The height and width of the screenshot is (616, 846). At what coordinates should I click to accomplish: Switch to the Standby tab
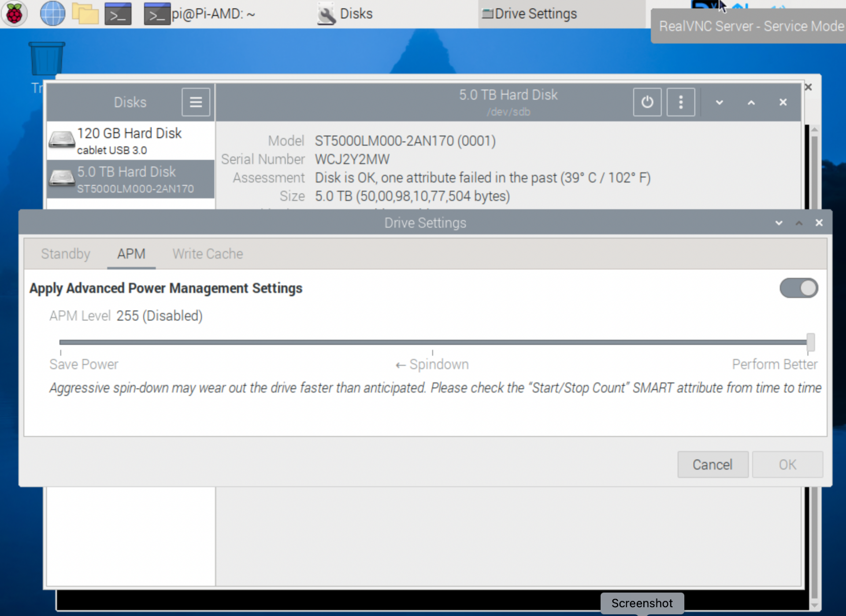coord(65,254)
